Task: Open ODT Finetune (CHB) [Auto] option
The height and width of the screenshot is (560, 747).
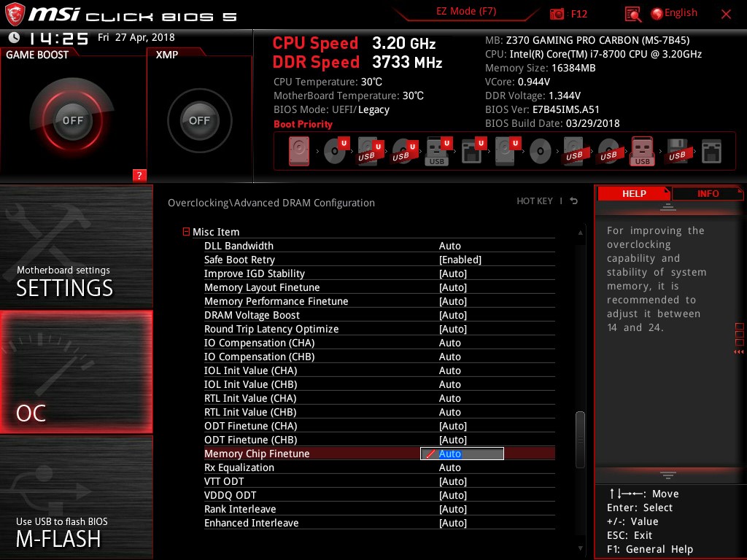Action: point(452,440)
